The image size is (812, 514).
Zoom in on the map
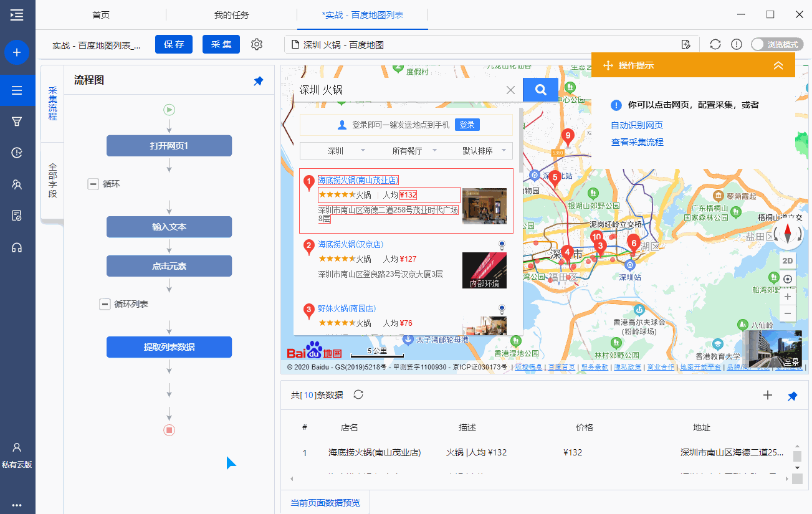point(788,297)
